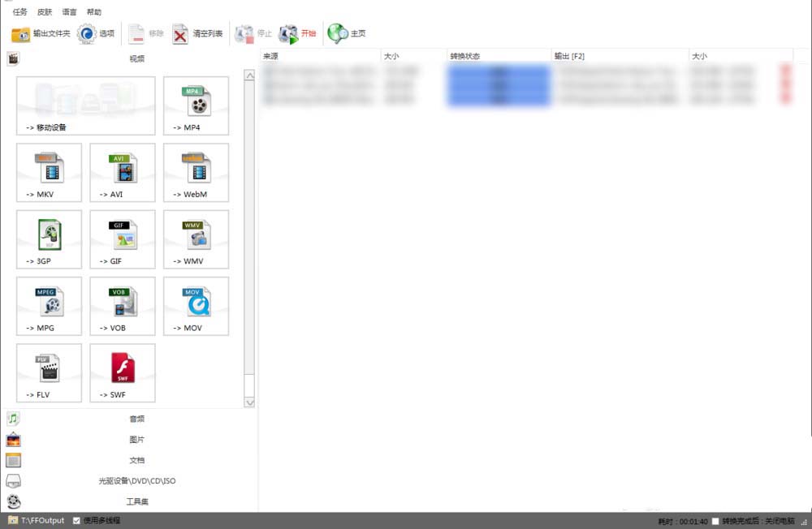This screenshot has height=529, width=812.
Task: Open the 帮助 menu
Action: click(93, 11)
